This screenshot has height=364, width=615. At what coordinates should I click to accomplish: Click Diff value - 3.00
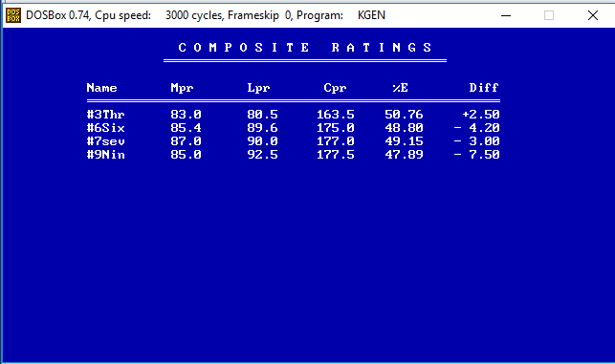477,141
